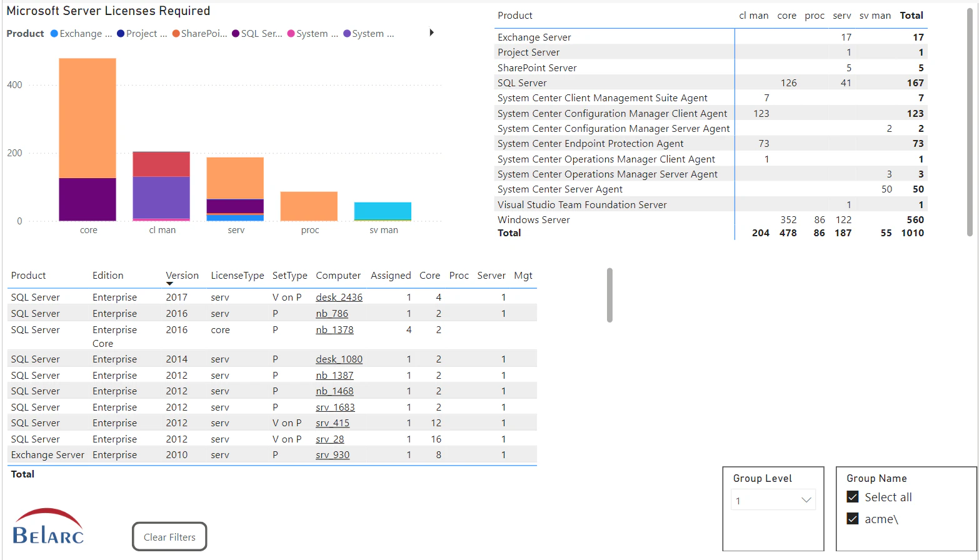
Task: Click the Clear Filters button
Action: [169, 536]
